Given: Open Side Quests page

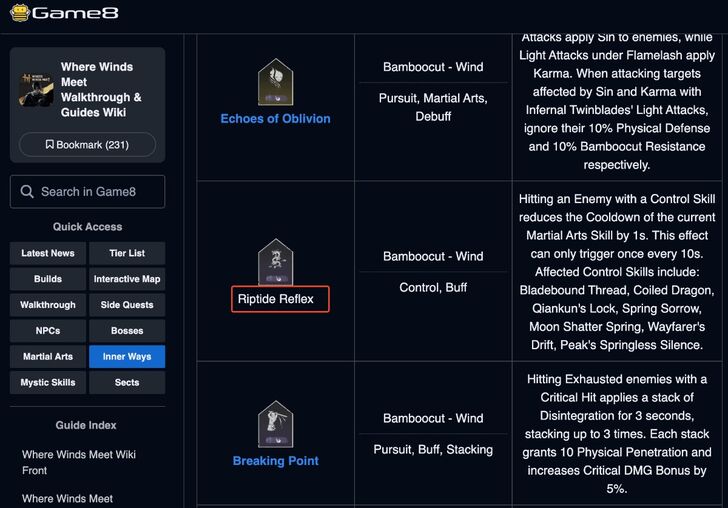Looking at the screenshot, I should point(127,305).
